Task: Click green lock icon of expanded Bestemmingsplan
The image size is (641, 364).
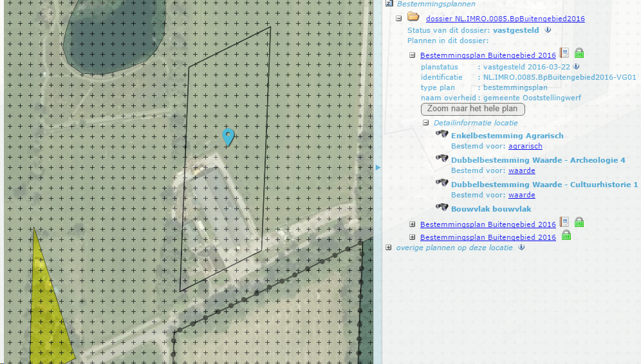Action: pos(579,53)
